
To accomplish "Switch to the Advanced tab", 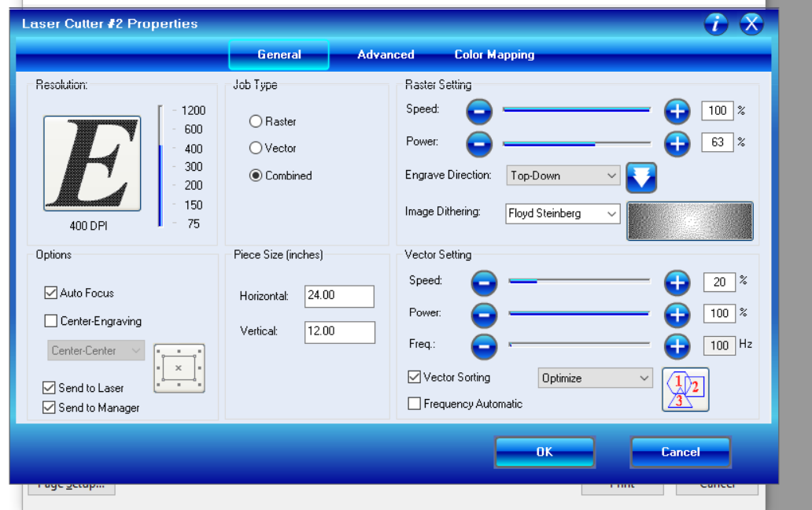I will [386, 54].
